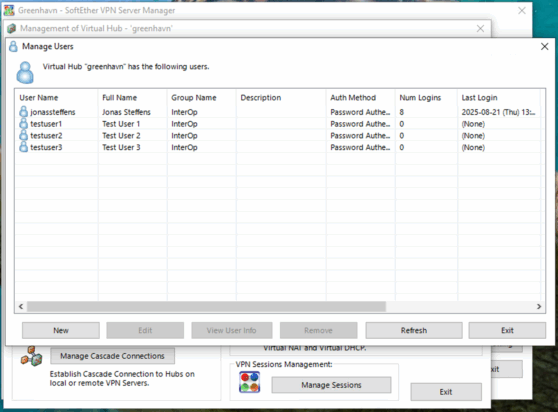Sort by Group Name column header
The height and width of the screenshot is (412, 558).
(201, 97)
